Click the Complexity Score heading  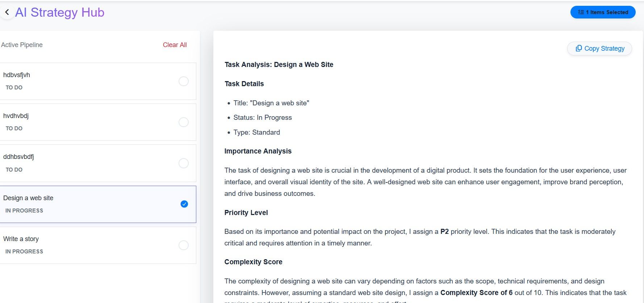click(x=253, y=262)
